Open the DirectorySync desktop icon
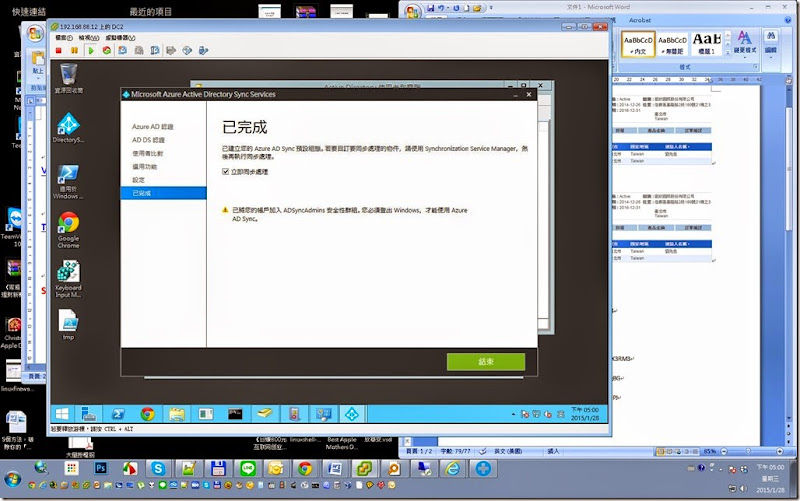Viewport: 800px width, 501px height. (68, 128)
